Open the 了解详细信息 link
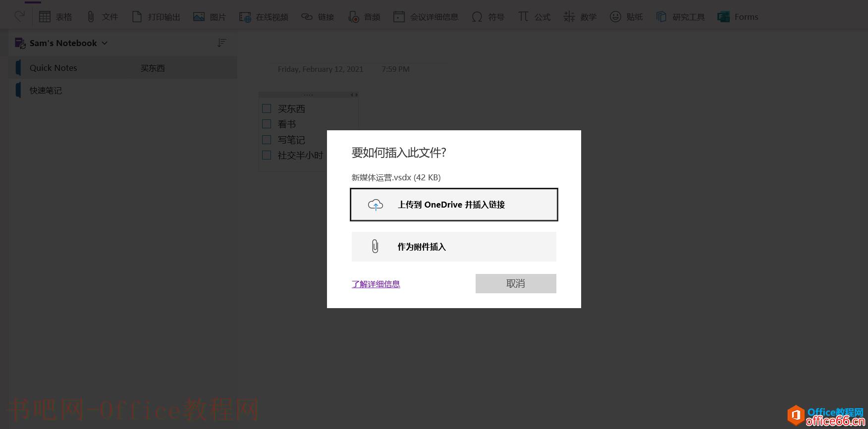Screen dimensions: 868x429 tap(376, 284)
